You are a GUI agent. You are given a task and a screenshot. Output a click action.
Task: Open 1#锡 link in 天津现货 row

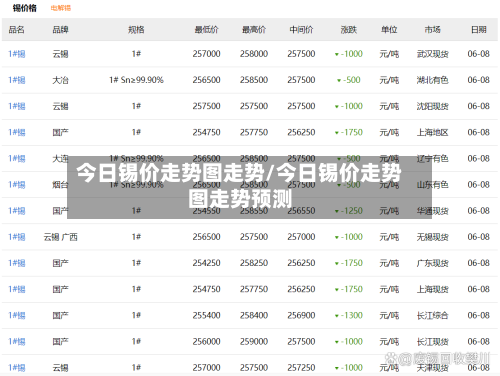(17, 368)
